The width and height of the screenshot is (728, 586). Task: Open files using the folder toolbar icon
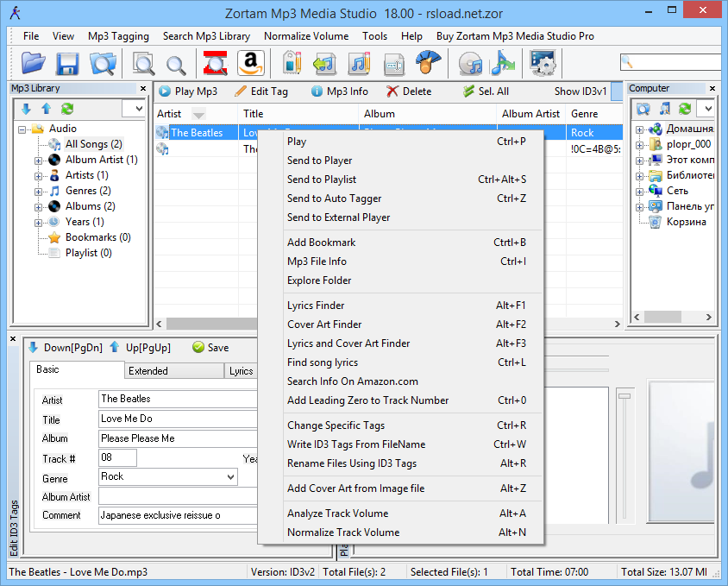click(33, 63)
